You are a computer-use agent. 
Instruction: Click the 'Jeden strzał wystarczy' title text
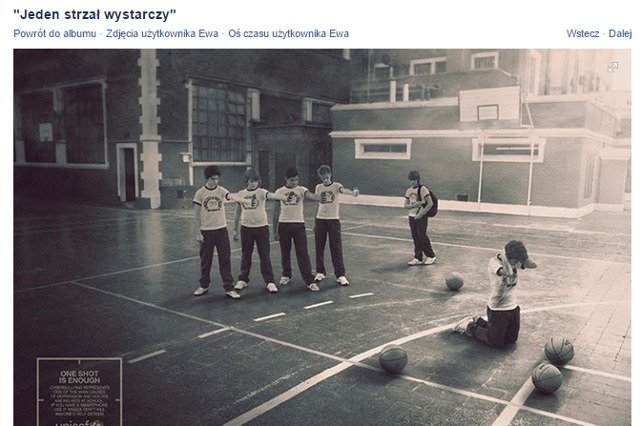coord(95,14)
